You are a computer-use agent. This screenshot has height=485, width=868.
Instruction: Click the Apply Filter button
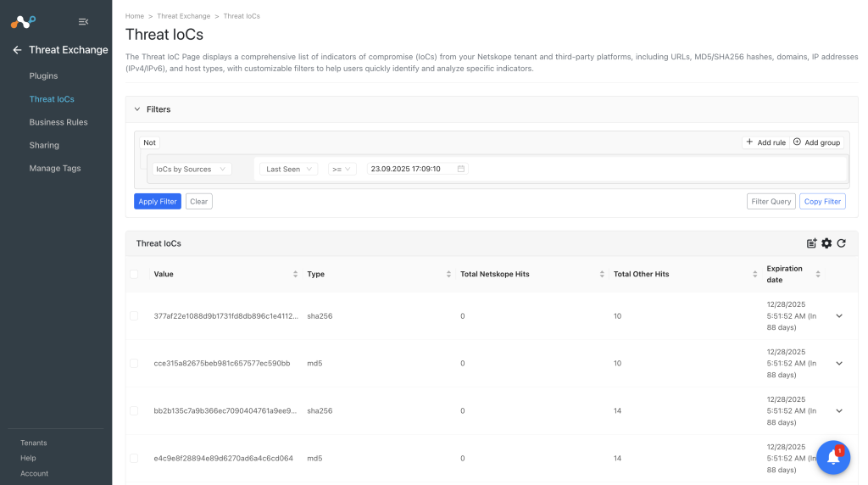(x=157, y=202)
